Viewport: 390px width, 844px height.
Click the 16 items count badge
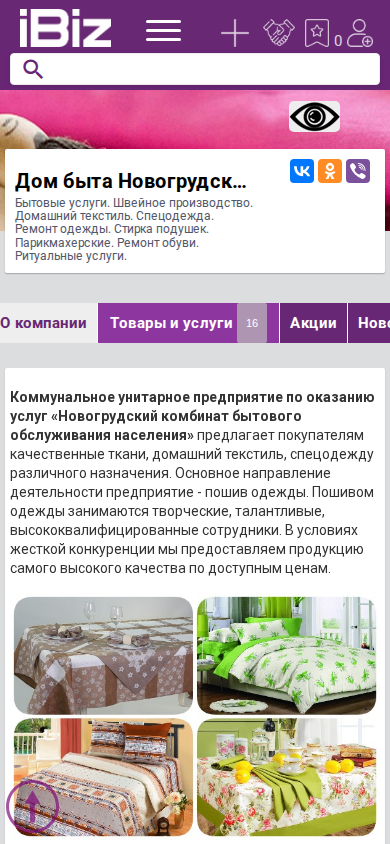[252, 323]
